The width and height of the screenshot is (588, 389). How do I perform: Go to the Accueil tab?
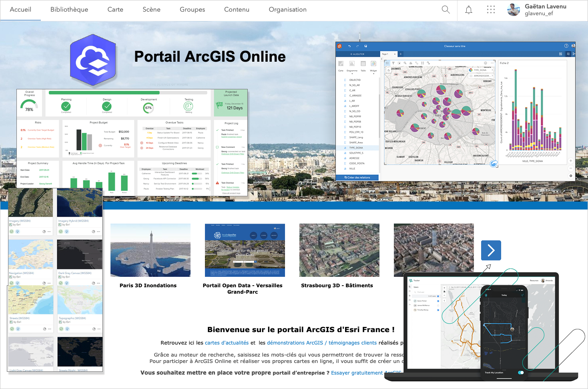tap(20, 10)
